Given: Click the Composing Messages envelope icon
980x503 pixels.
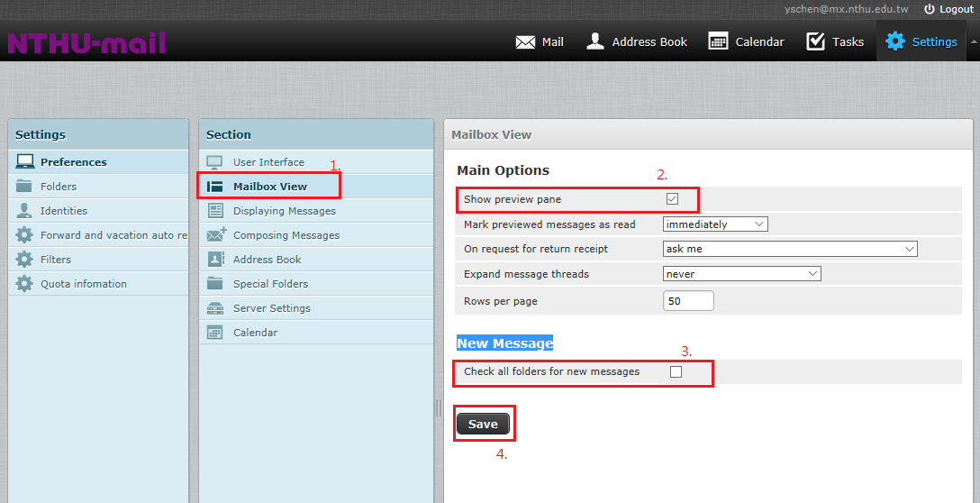Looking at the screenshot, I should [x=216, y=235].
